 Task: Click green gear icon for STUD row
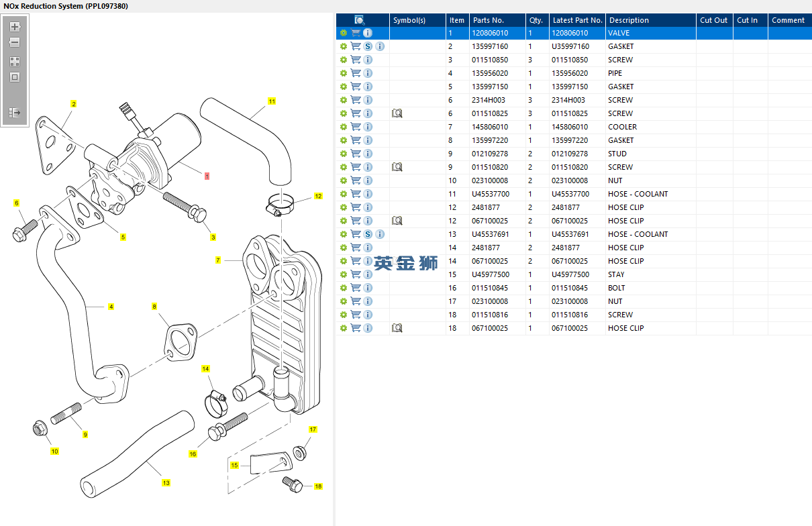click(344, 154)
